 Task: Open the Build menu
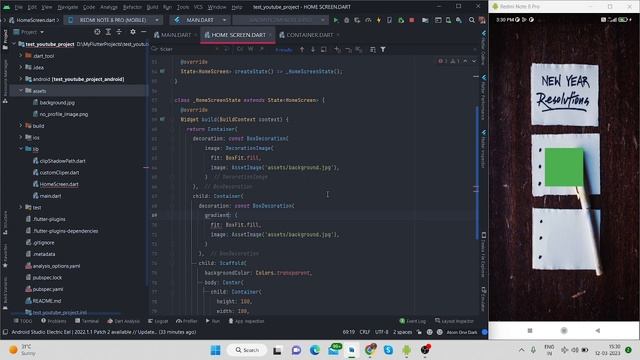tap(152, 7)
